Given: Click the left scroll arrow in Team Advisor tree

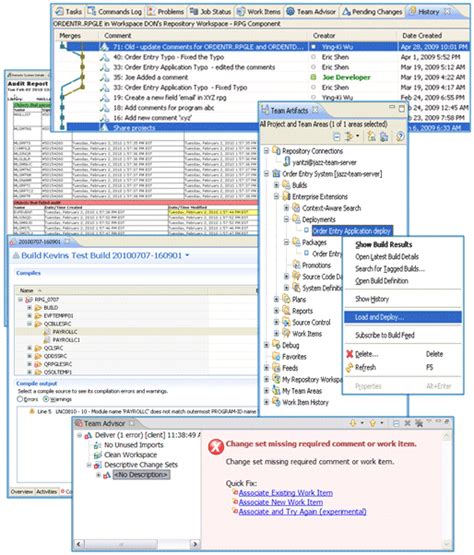Looking at the screenshot, I should (x=79, y=544).
